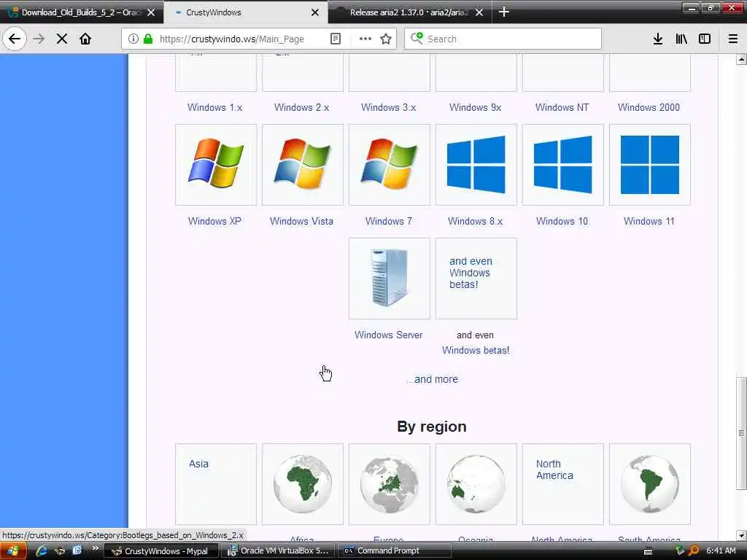The image size is (747, 560).
Task: Follow the Windows Vista text link
Action: (x=301, y=221)
